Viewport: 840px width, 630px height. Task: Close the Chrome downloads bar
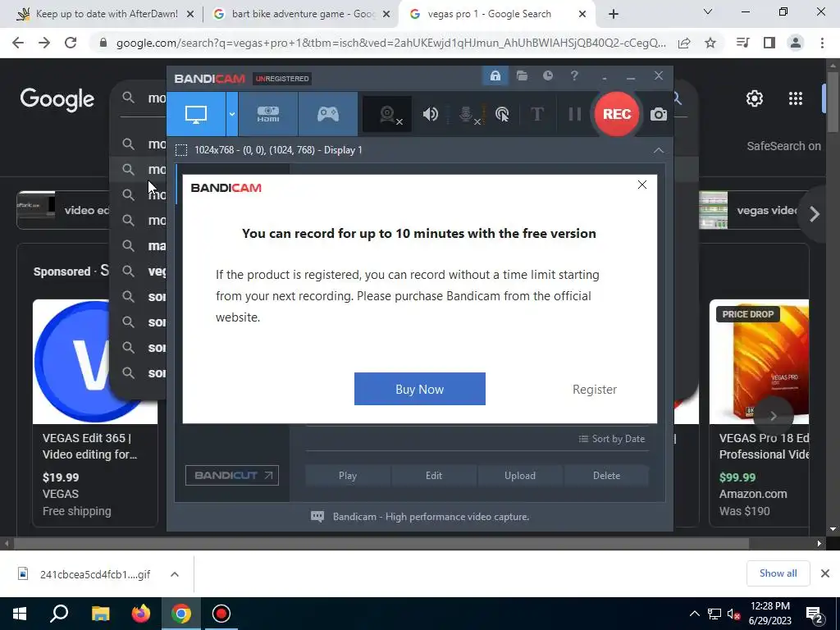pos(825,573)
